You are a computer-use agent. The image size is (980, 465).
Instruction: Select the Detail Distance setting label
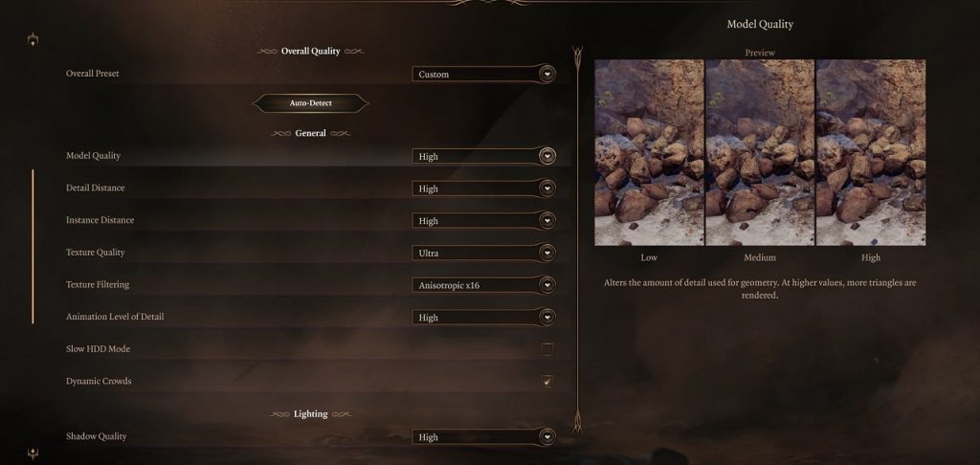pos(95,188)
